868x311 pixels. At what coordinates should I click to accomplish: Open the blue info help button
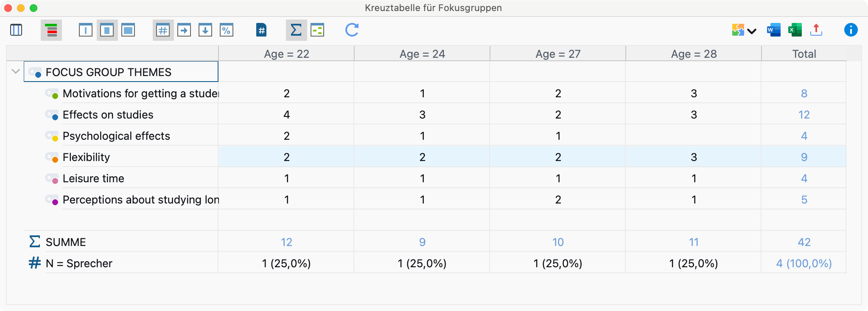[851, 30]
